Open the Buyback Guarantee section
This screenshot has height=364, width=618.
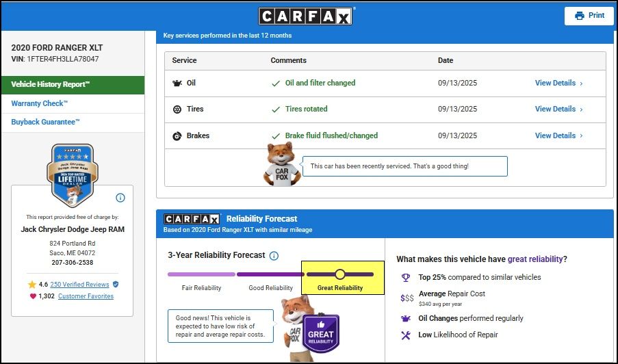pyautogui.click(x=45, y=122)
